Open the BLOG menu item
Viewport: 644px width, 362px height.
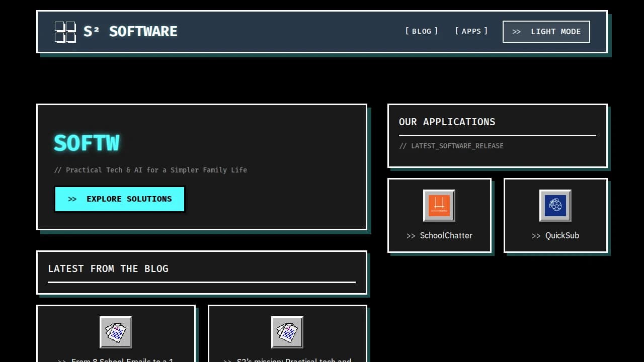click(x=421, y=31)
